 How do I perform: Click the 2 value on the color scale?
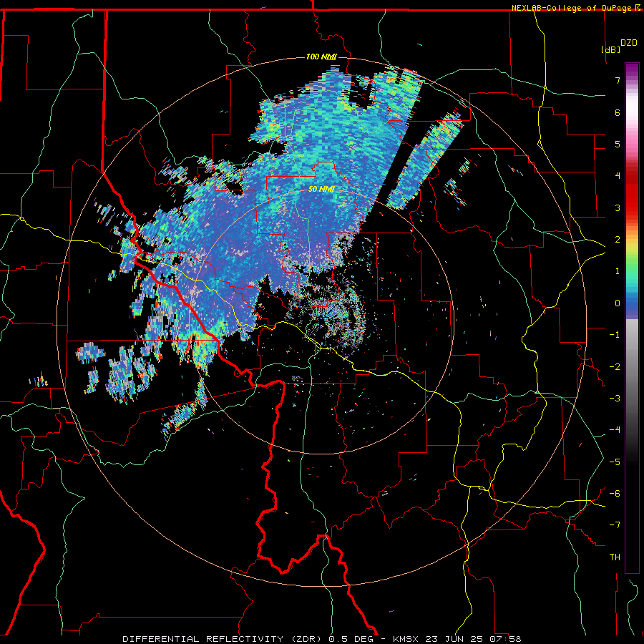618,240
